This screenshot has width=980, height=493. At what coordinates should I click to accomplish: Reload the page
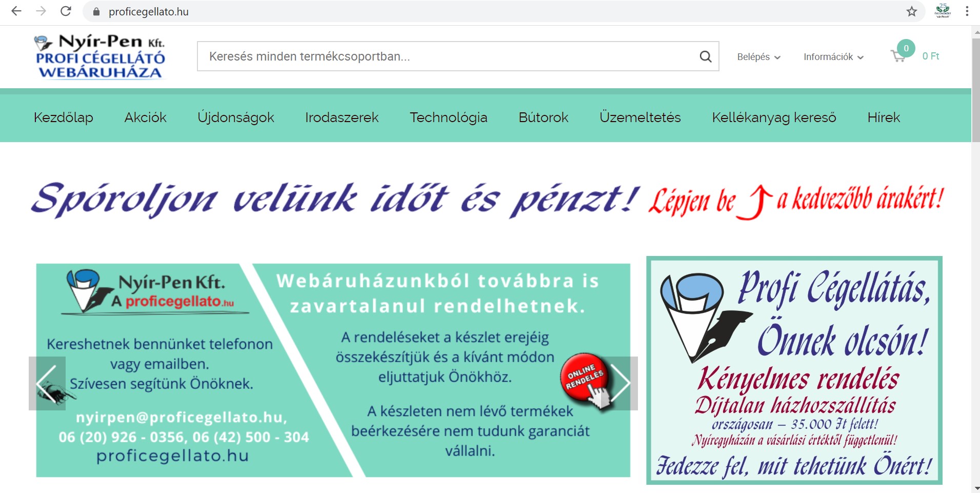click(x=66, y=11)
